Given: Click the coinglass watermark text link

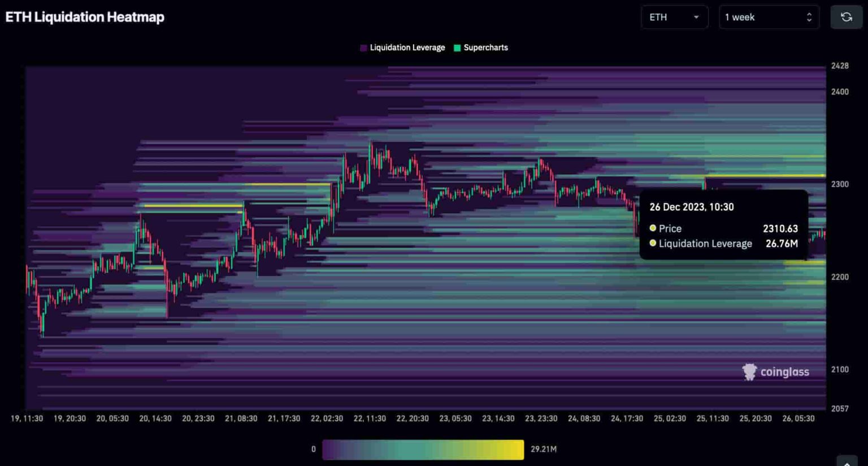Looking at the screenshot, I should coord(784,372).
